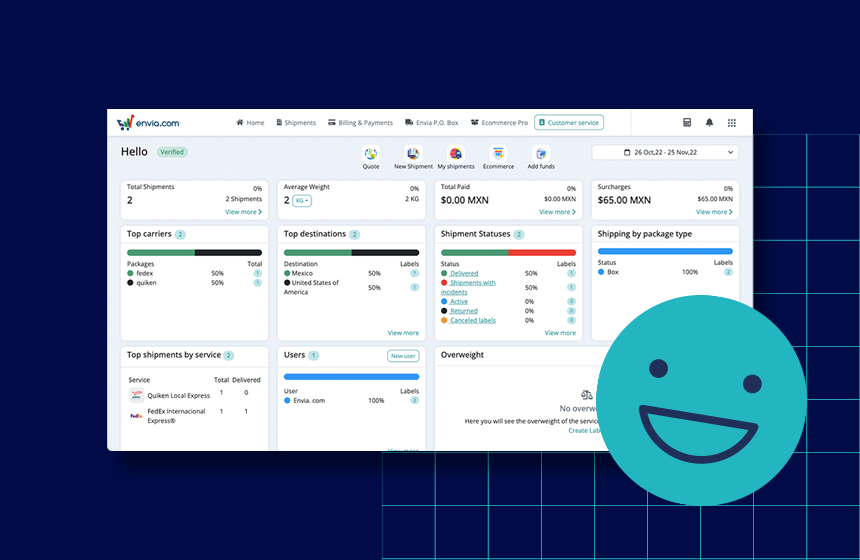
Task: Open Shipments with incidents link
Action: pyautogui.click(x=468, y=287)
